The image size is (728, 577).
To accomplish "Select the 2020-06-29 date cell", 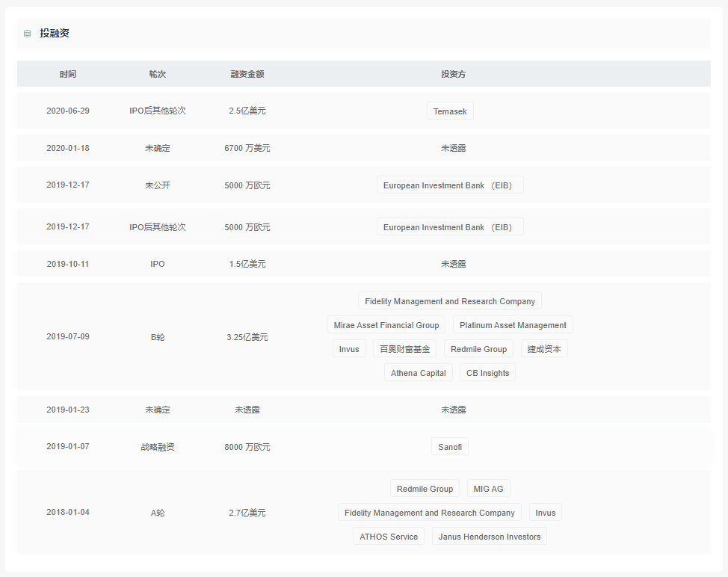I will [x=68, y=111].
